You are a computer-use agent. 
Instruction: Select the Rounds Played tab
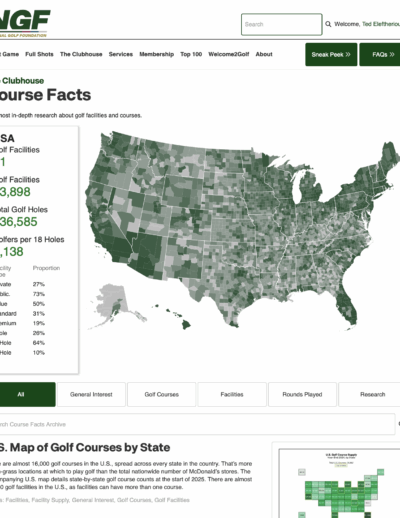point(302,394)
